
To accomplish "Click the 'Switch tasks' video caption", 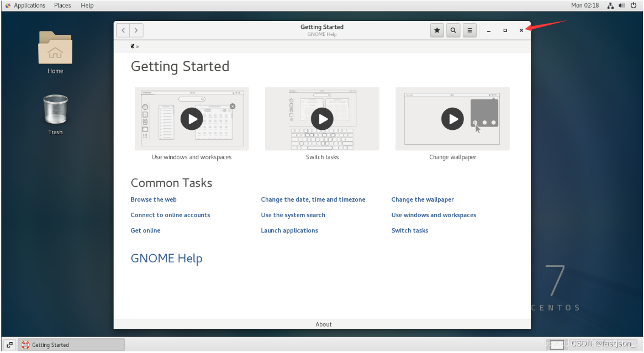I will point(322,157).
